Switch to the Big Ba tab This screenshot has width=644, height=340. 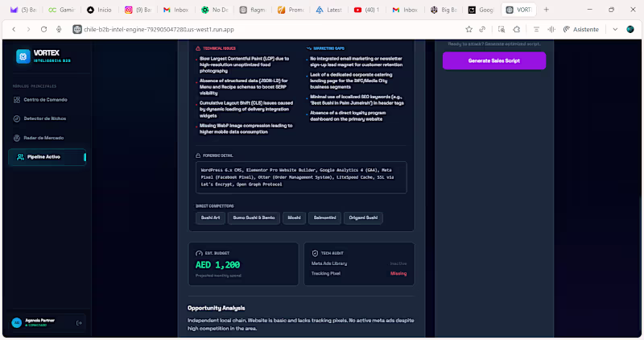(444, 10)
